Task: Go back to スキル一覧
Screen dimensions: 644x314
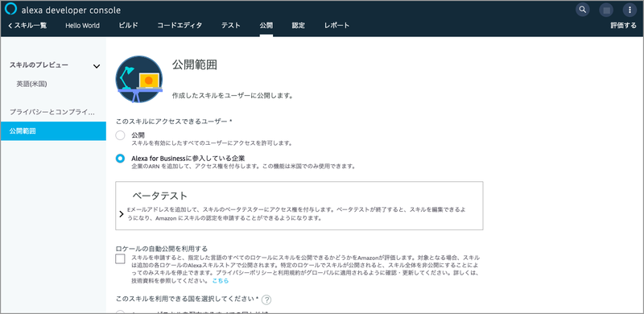Action: pos(27,26)
